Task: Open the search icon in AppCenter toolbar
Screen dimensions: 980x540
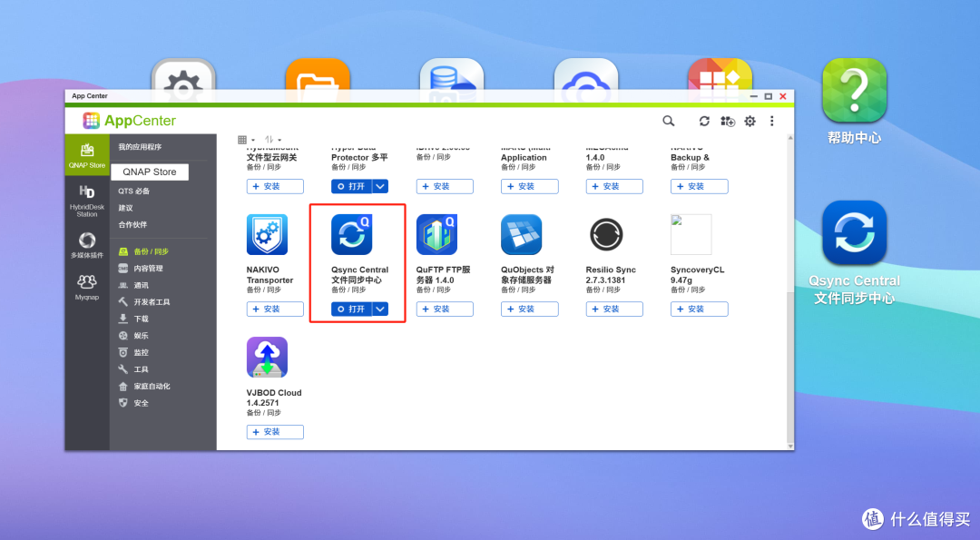Action: tap(668, 121)
